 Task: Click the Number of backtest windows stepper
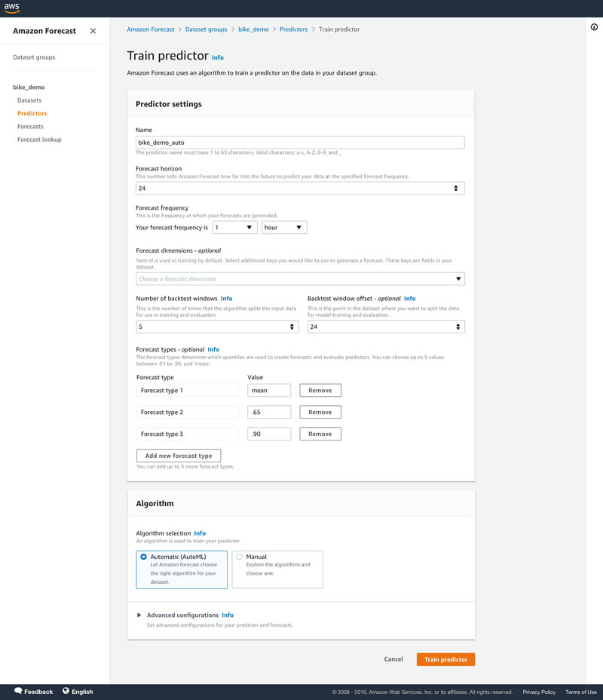click(x=292, y=327)
